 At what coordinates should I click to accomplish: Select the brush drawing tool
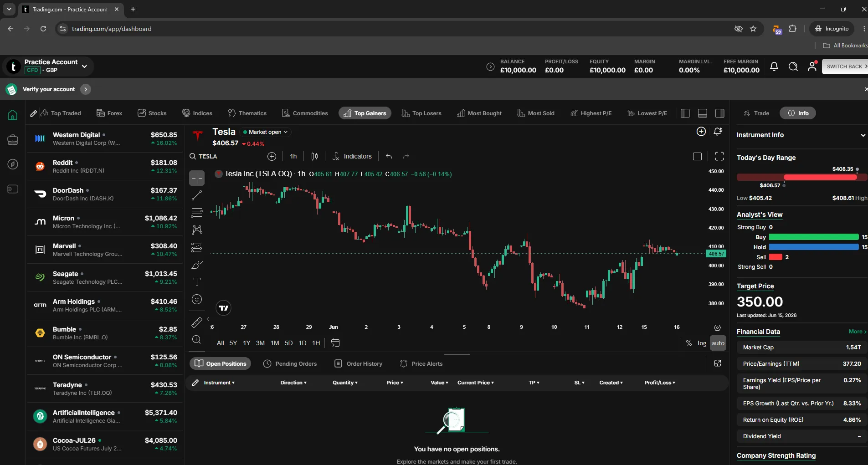[x=197, y=265]
